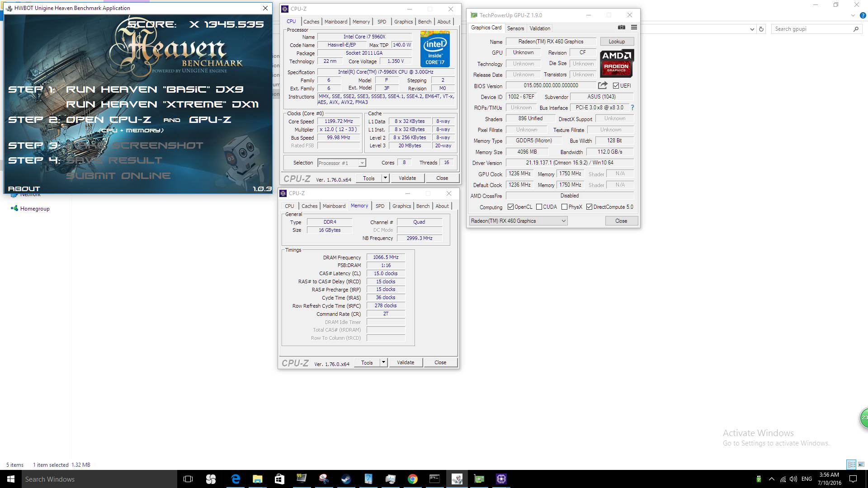Click ABOUT in the HWBOT Heaven app
Image resolution: width=868 pixels, height=488 pixels.
24,189
